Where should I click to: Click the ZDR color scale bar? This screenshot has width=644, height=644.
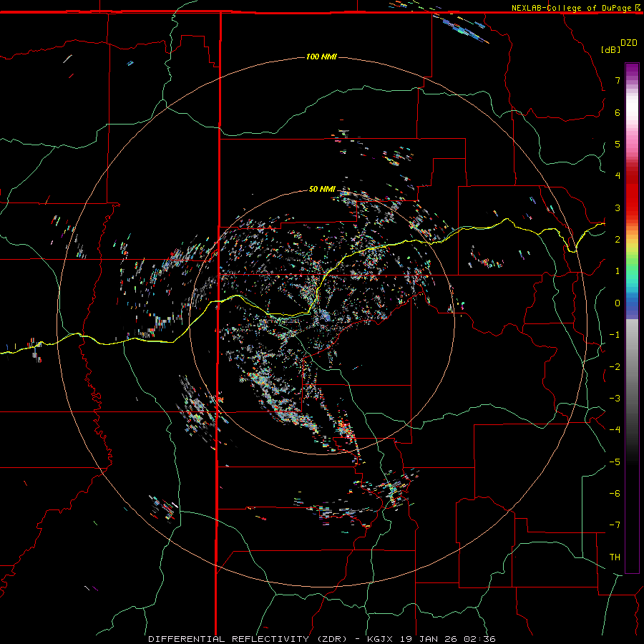click(632, 318)
